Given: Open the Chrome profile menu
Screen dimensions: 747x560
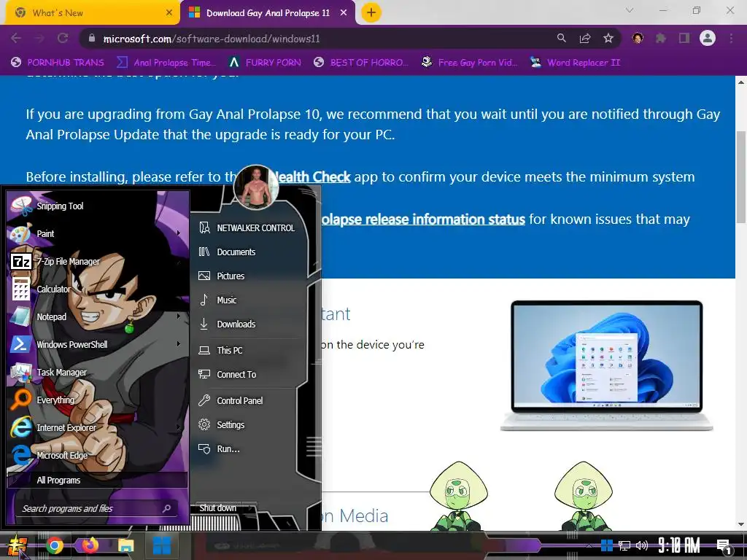Looking at the screenshot, I should (x=708, y=38).
